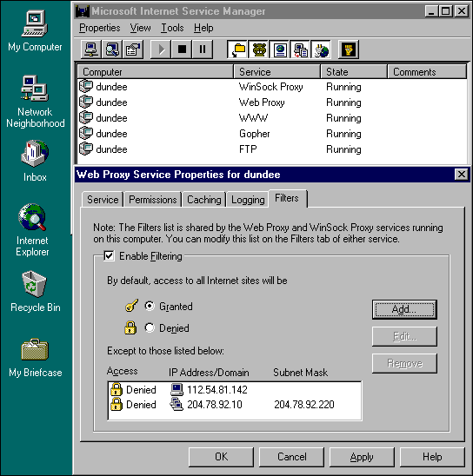Screen dimensions: 473x476
Task: Click the Edit... button
Action: (x=404, y=336)
